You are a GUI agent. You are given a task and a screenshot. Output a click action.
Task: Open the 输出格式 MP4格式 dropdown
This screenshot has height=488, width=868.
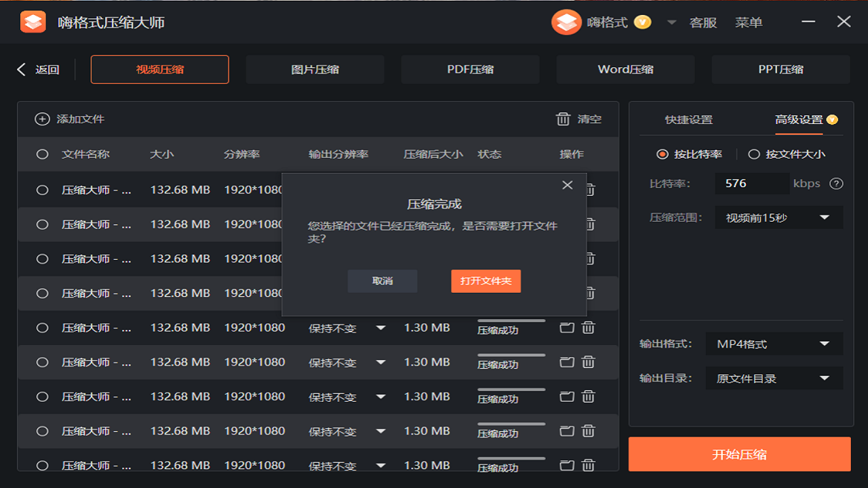coord(774,344)
